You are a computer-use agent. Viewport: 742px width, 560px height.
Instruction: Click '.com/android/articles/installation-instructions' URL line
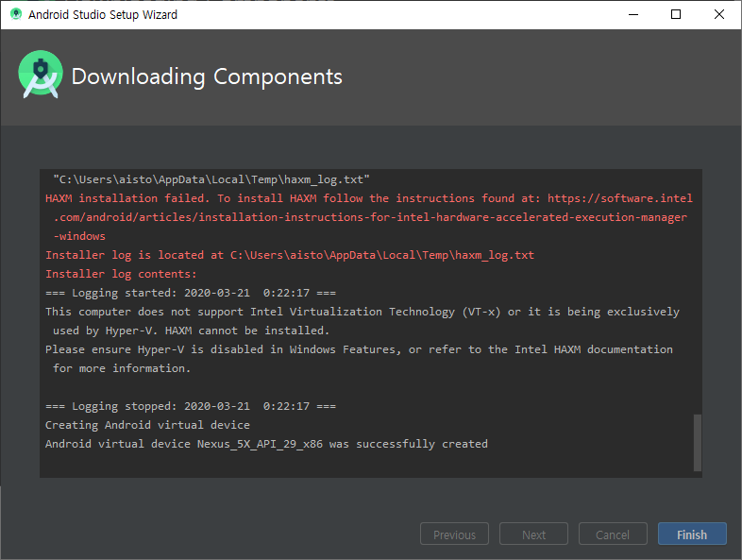pyautogui.click(x=369, y=217)
